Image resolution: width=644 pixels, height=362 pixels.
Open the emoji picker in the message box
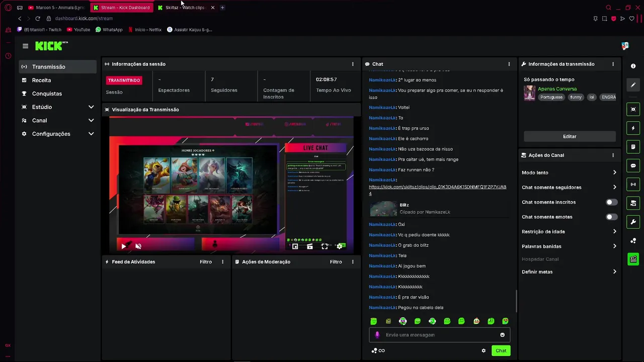pos(502,335)
